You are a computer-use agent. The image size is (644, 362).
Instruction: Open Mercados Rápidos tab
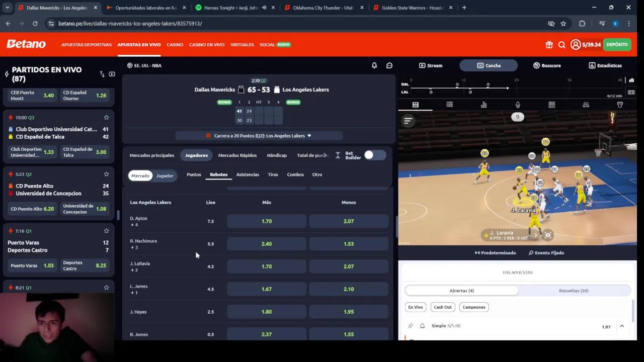(237, 155)
